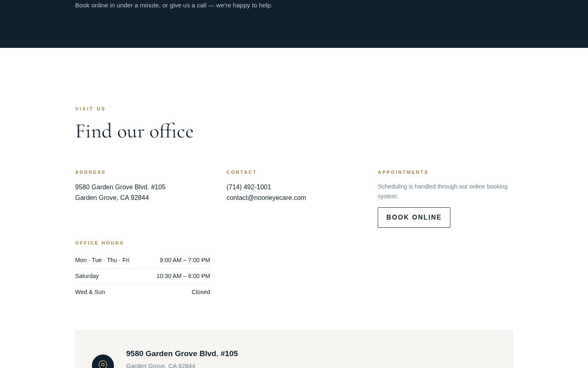
Task: Click the Closed status text
Action: (201, 292)
